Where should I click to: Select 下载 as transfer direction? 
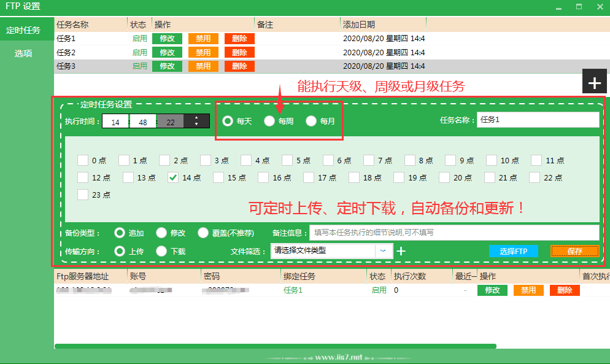[162, 250]
